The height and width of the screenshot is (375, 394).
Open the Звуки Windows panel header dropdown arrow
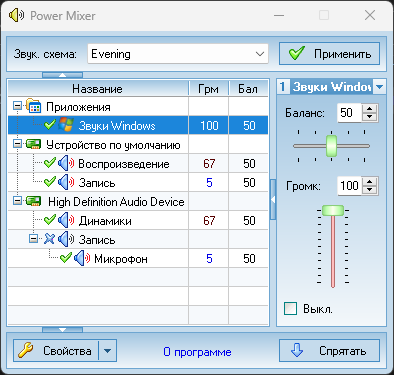pos(379,87)
